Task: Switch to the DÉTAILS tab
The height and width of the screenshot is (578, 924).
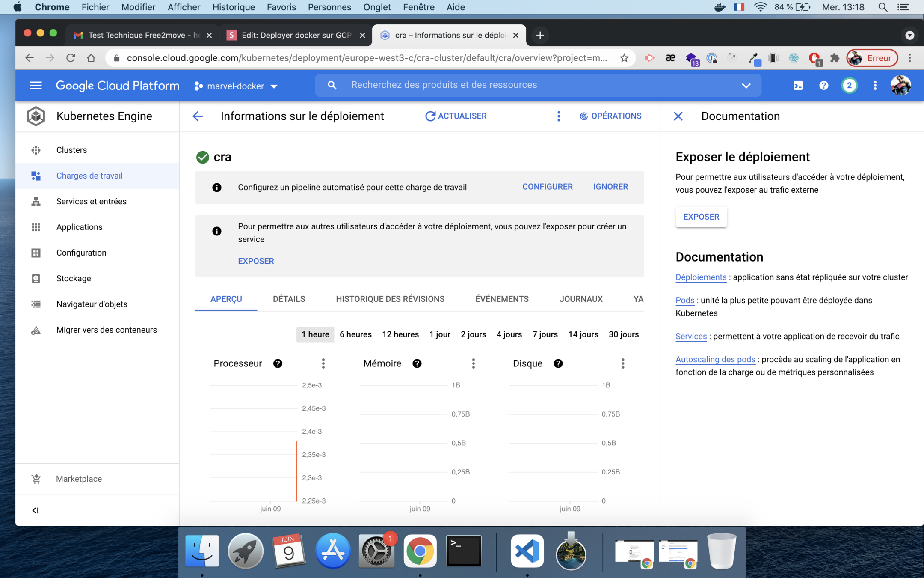Action: (289, 299)
